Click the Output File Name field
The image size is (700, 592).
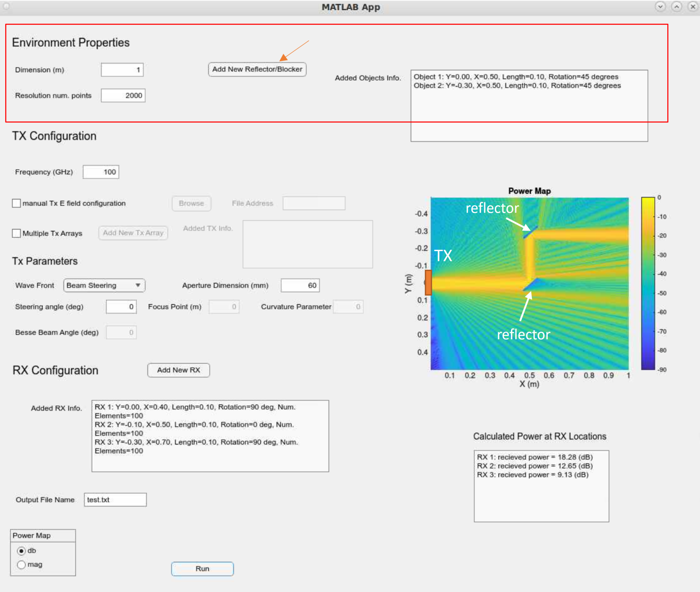115,500
